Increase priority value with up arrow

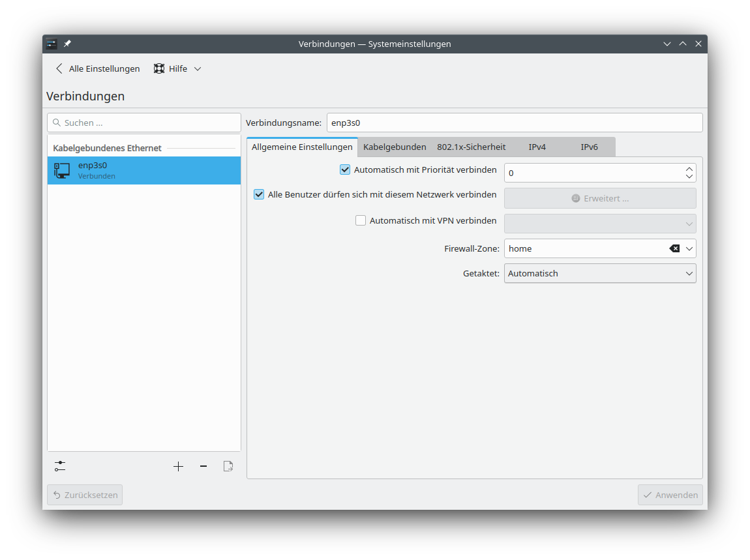coord(689,169)
